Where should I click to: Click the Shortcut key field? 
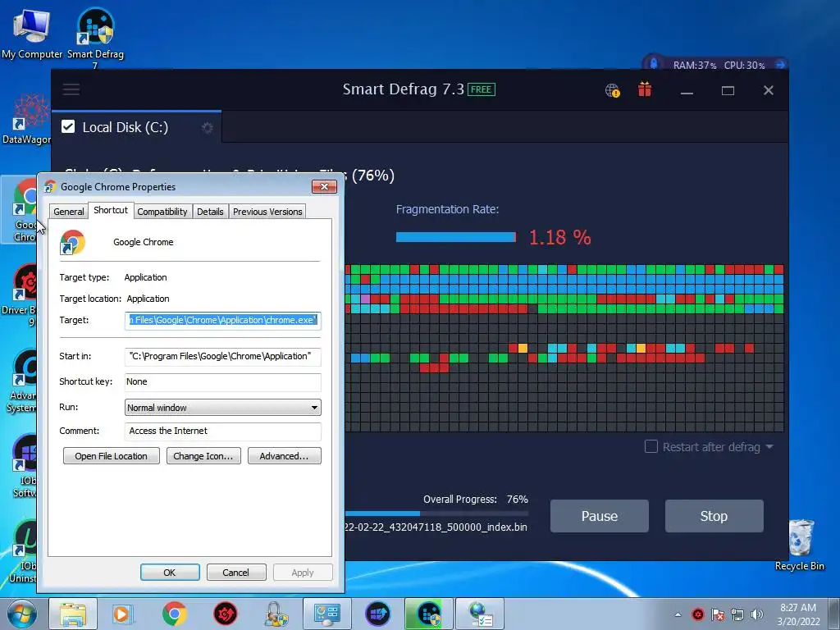click(222, 382)
